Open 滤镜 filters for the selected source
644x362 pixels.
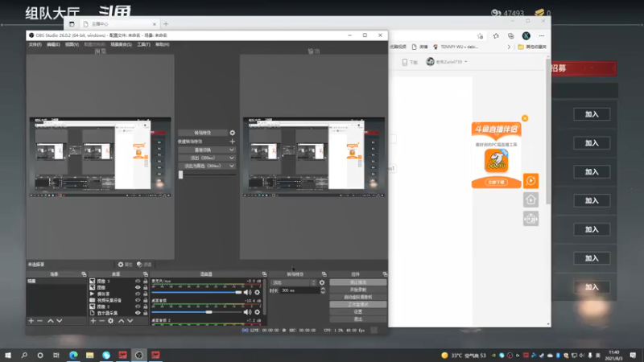point(144,265)
